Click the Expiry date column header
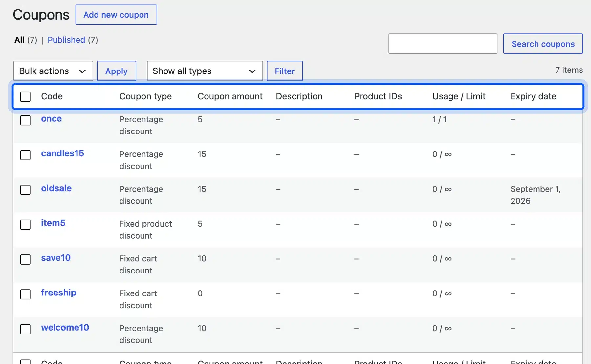 coord(533,96)
